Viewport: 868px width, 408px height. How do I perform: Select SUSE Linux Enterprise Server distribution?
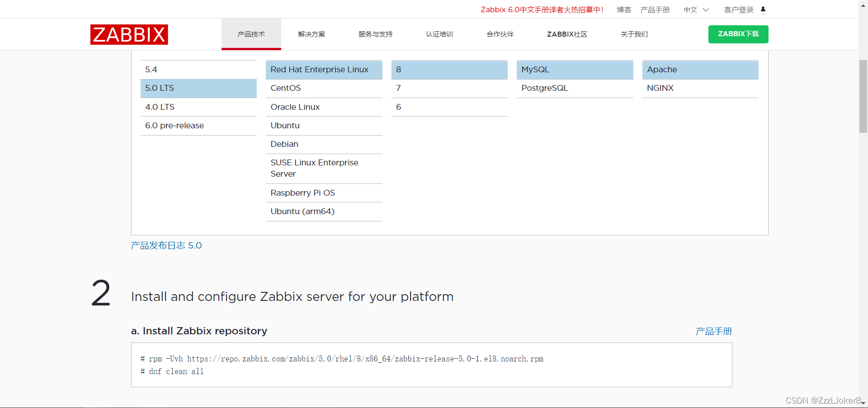[x=324, y=168]
